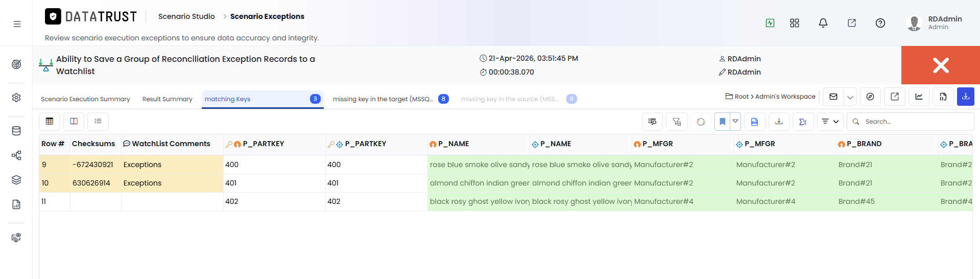This screenshot has height=279, width=980.
Task: Click the refresh sync icon
Action: 701,122
